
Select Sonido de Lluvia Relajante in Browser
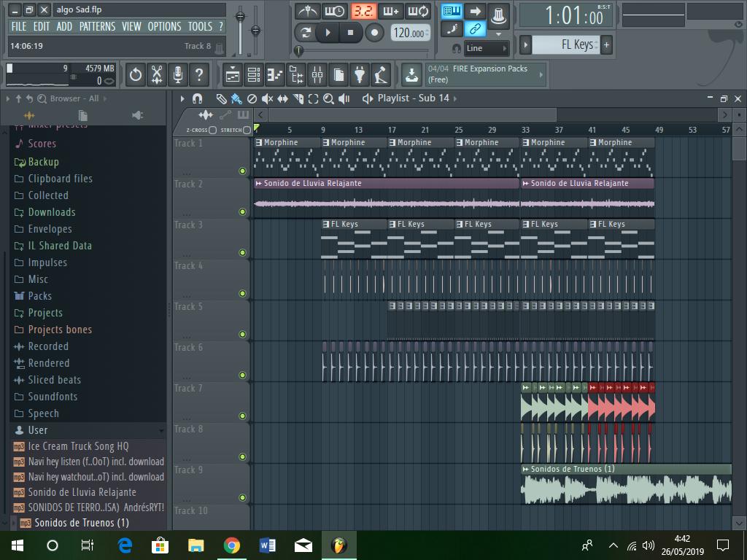[82, 492]
